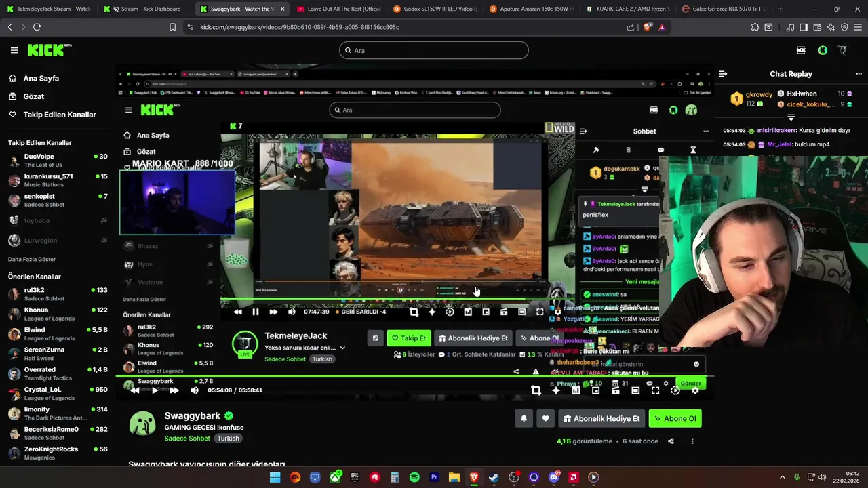This screenshot has width=868, height=488.
Task: Open Spotify from the taskbar
Action: (x=414, y=477)
